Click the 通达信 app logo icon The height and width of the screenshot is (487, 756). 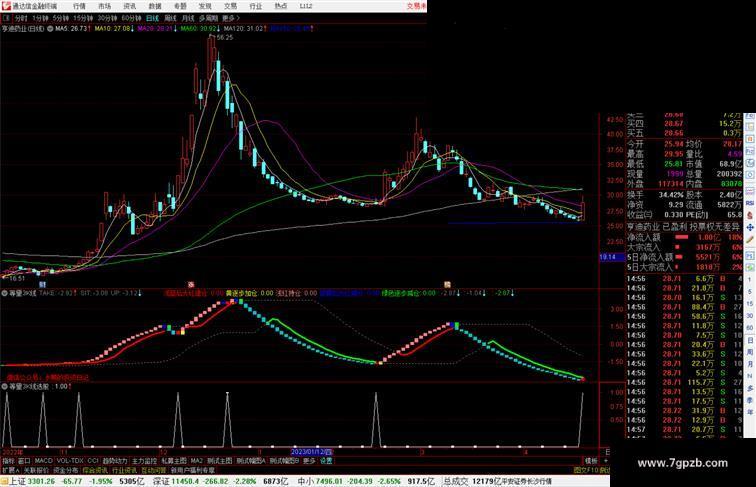6,6
